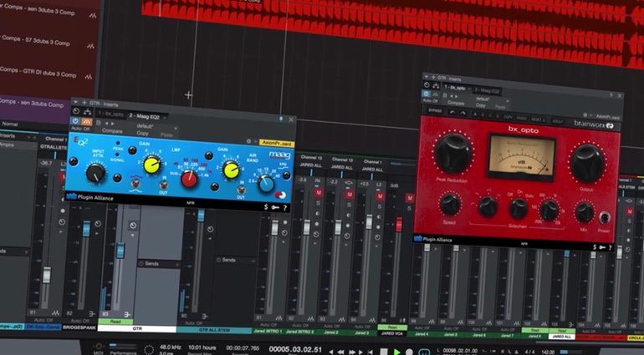644x355 pixels.
Task: Click the undo arrow in bx_opto toolbar
Action: [x=452, y=112]
